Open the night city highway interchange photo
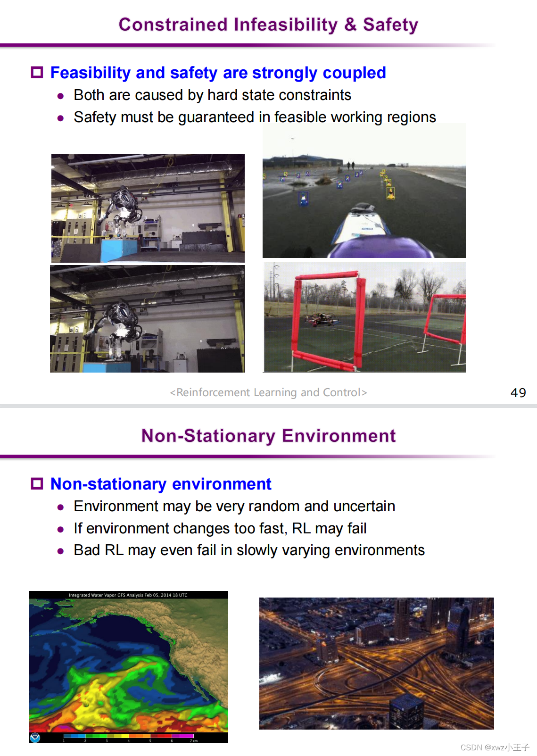537x756 pixels. pos(377,664)
